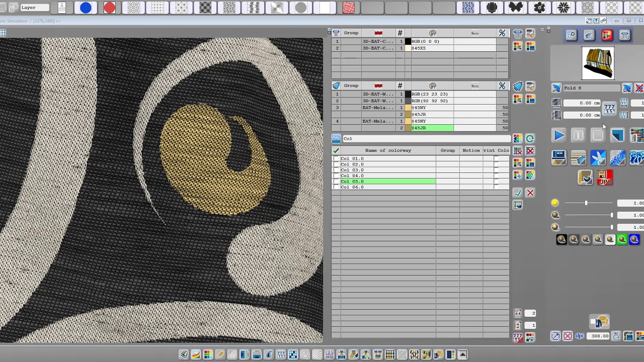Open the tartan check fabric tool

[x=390, y=354]
